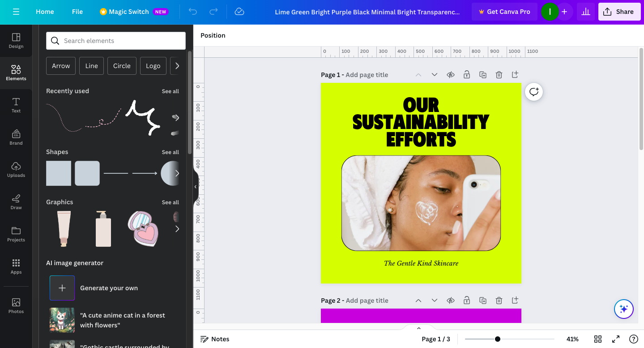Image resolution: width=644 pixels, height=348 pixels.
Task: Collapse the side panel handle
Action: [x=196, y=187]
